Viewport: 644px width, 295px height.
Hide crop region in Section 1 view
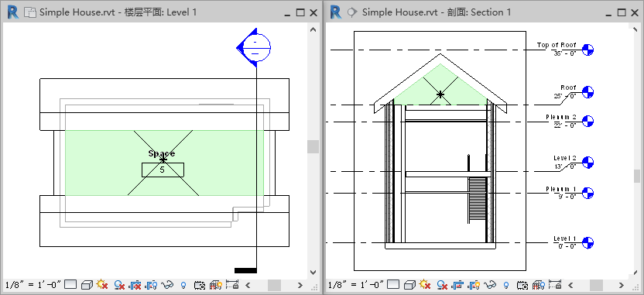(x=474, y=284)
